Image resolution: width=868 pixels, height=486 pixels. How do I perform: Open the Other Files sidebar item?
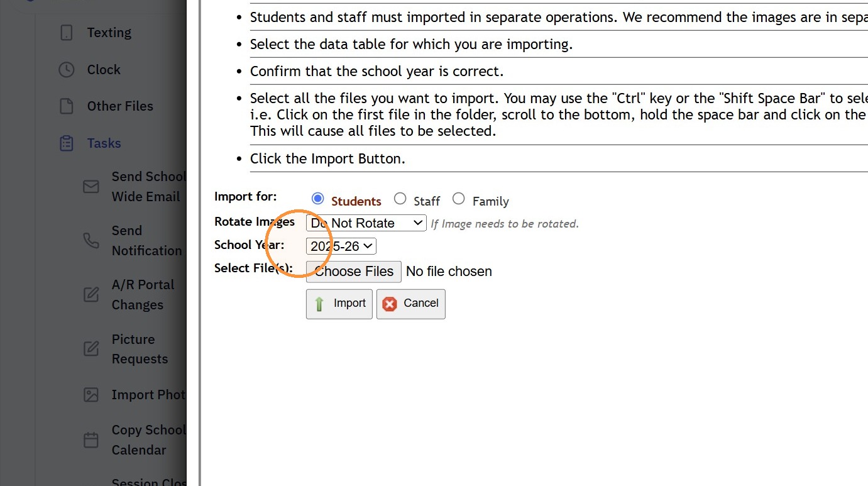[x=120, y=106]
